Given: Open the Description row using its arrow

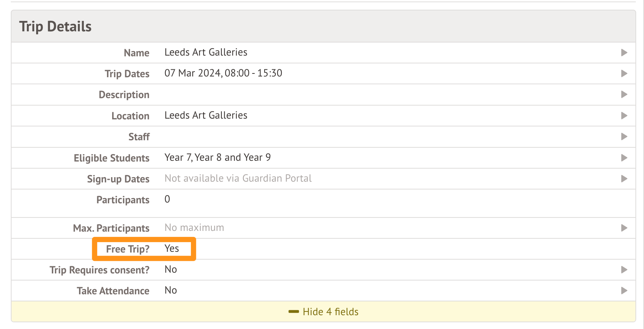Looking at the screenshot, I should [x=624, y=94].
